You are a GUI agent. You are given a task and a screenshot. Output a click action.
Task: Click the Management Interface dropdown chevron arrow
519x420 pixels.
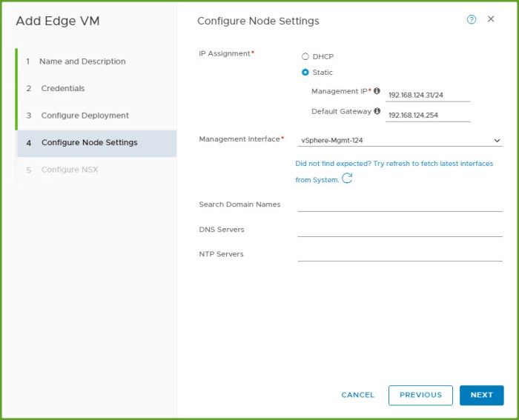[x=497, y=140]
